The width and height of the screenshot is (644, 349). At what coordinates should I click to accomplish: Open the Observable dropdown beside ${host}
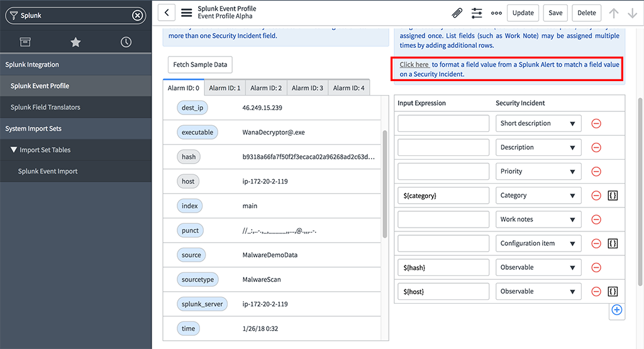538,292
